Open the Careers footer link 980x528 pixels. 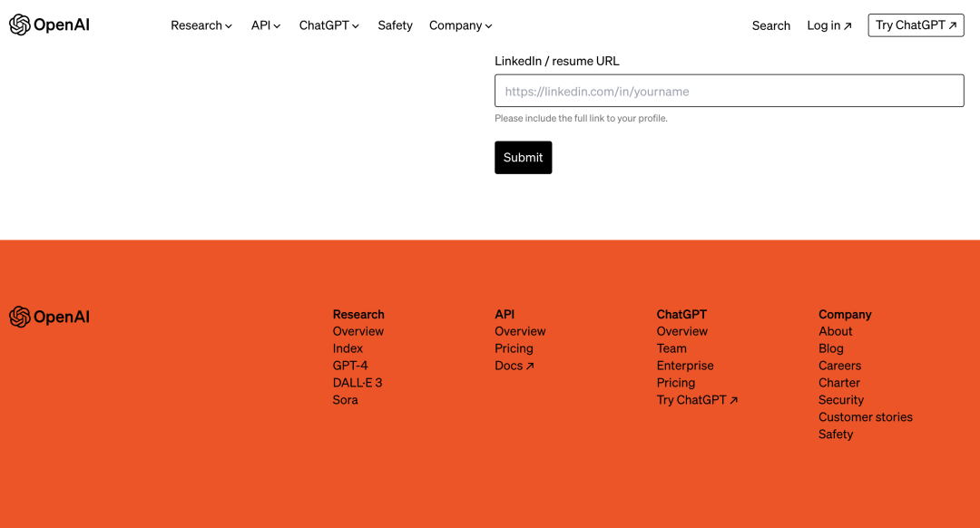click(839, 366)
